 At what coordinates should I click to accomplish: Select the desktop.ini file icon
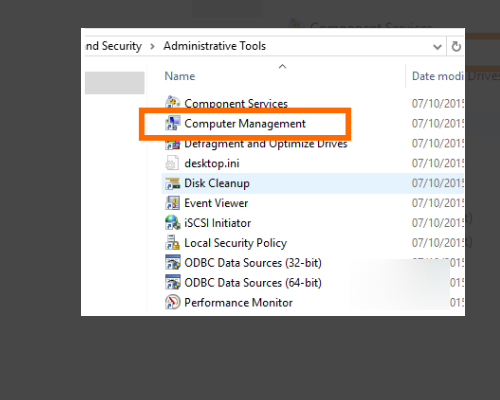(x=172, y=163)
